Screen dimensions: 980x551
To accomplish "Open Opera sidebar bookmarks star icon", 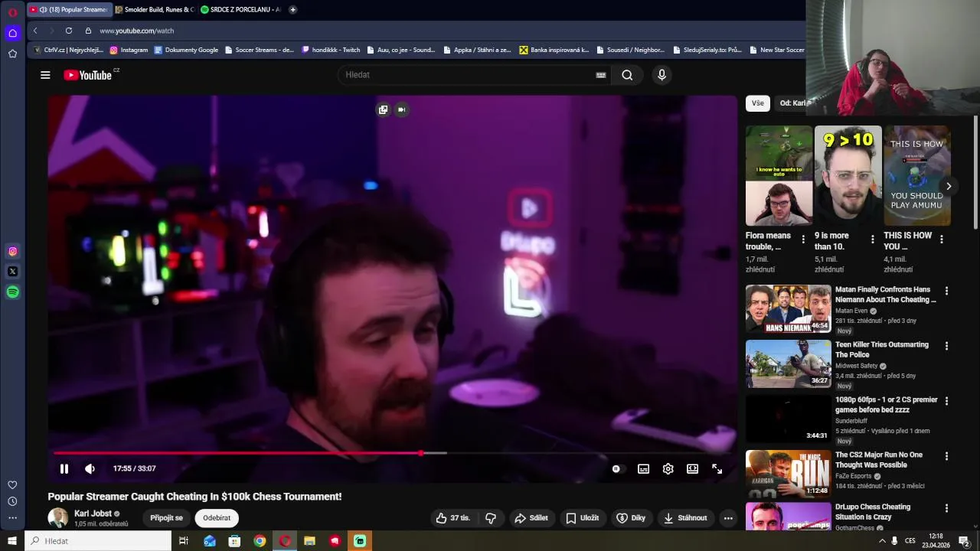I will (12, 54).
